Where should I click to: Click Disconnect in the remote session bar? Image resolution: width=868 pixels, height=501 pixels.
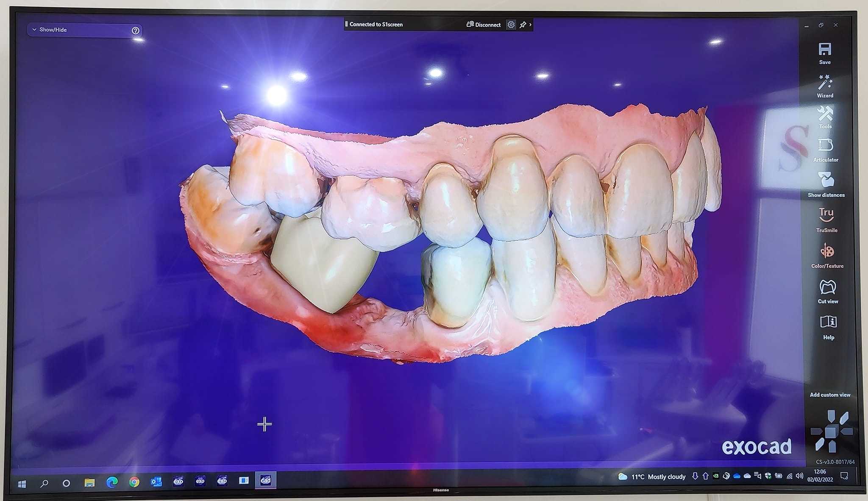point(484,25)
